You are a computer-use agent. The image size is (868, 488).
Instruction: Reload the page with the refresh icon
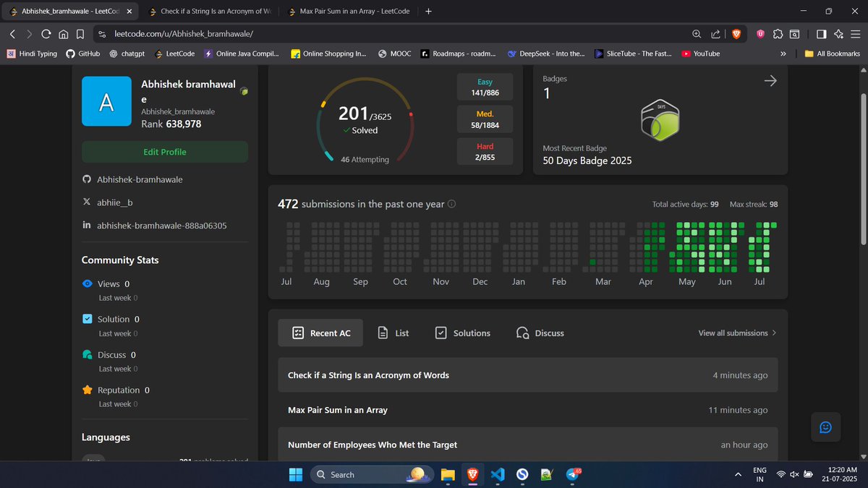click(x=46, y=34)
